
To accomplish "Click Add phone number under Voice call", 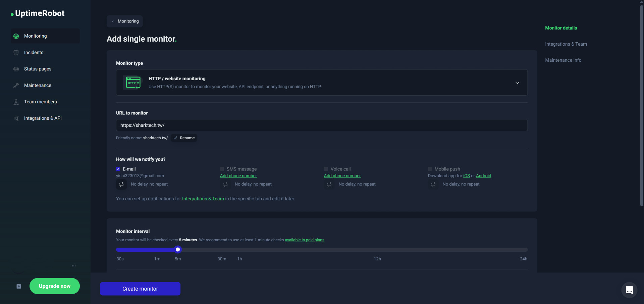I will 342,176.
